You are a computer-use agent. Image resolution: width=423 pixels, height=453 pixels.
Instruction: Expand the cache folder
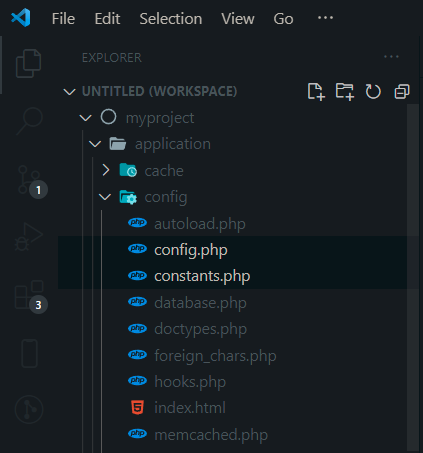coord(106,170)
